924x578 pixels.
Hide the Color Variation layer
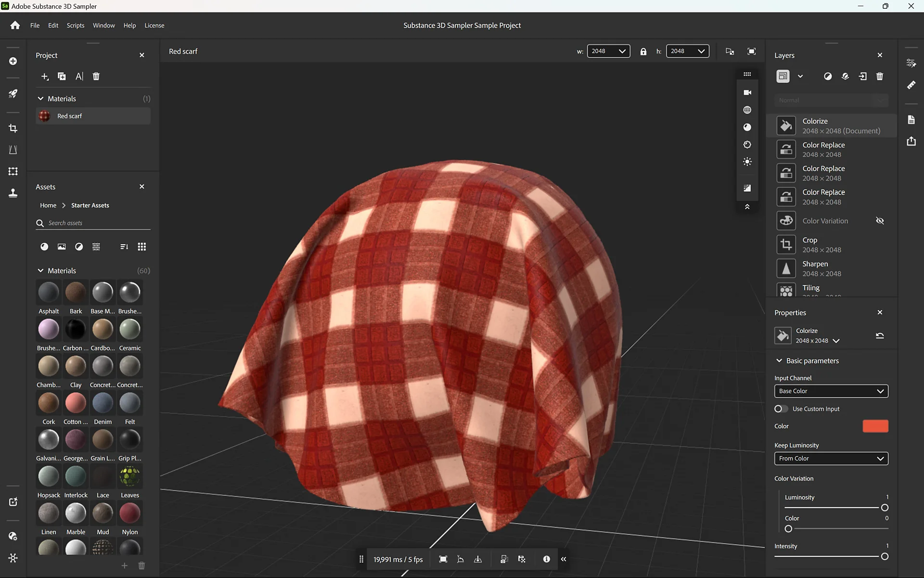pyautogui.click(x=880, y=221)
